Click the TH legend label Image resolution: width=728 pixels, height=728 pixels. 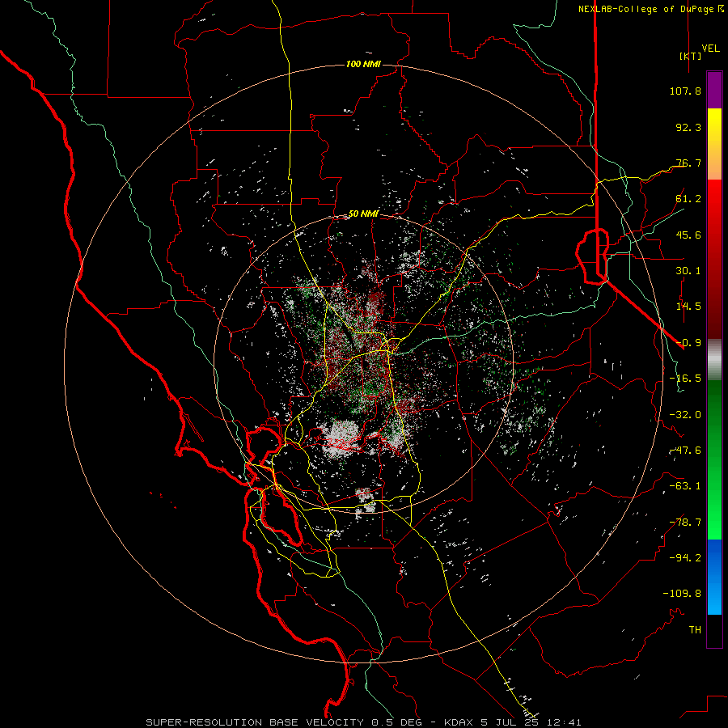pos(695,630)
